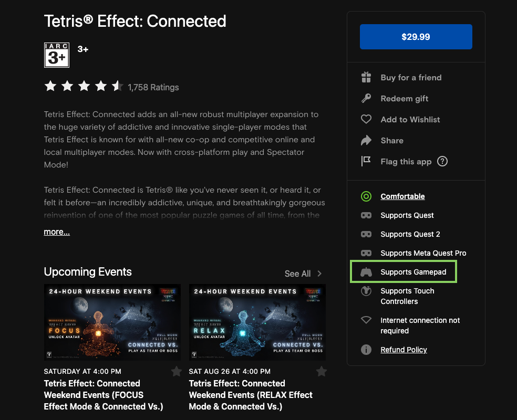The image size is (517, 420).
Task: Click the flag icon to flag this app
Action: point(366,162)
